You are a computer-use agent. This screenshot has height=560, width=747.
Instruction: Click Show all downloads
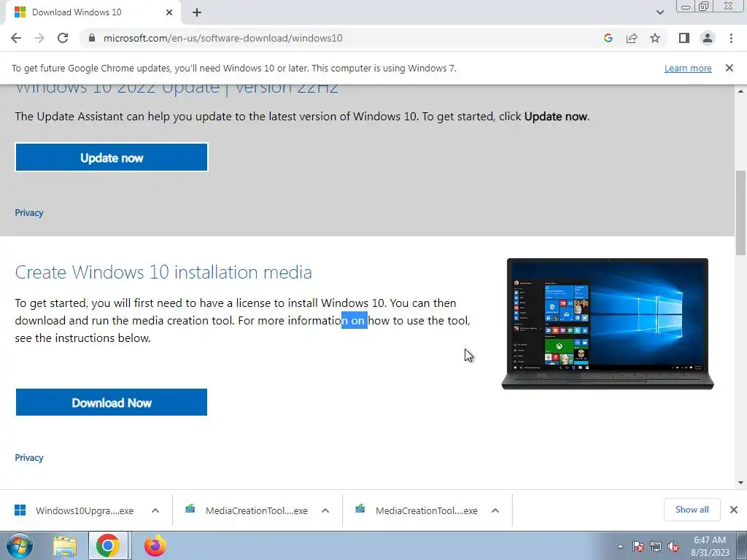point(692,510)
